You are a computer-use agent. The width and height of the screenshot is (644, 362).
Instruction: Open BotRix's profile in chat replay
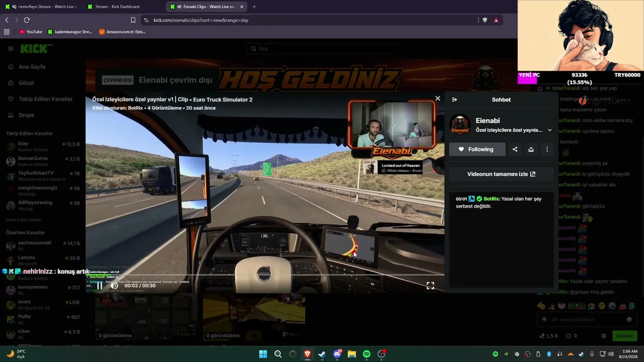click(x=492, y=199)
